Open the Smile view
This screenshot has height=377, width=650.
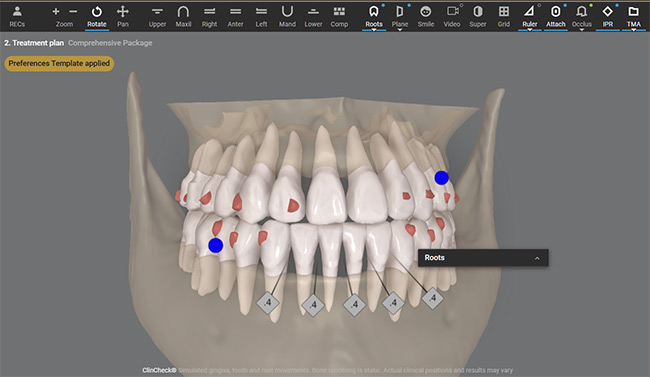pyautogui.click(x=426, y=17)
